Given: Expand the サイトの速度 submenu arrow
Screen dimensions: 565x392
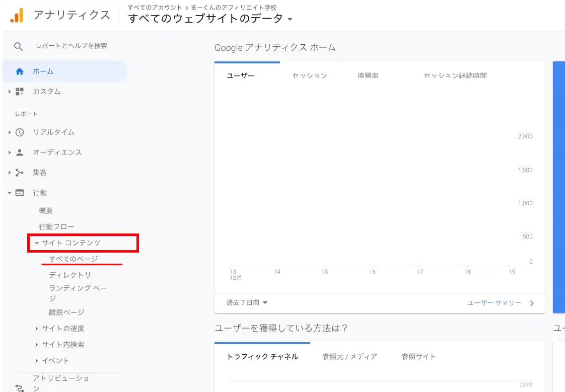Looking at the screenshot, I should click(x=36, y=329).
